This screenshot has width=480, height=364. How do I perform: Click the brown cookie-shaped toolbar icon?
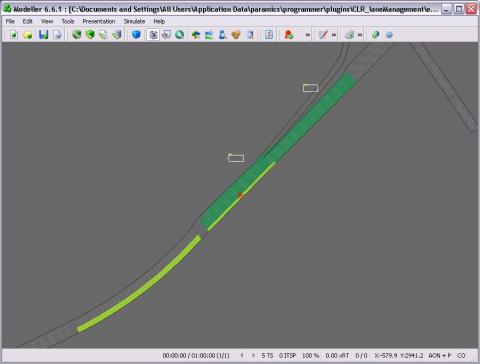(x=236, y=35)
